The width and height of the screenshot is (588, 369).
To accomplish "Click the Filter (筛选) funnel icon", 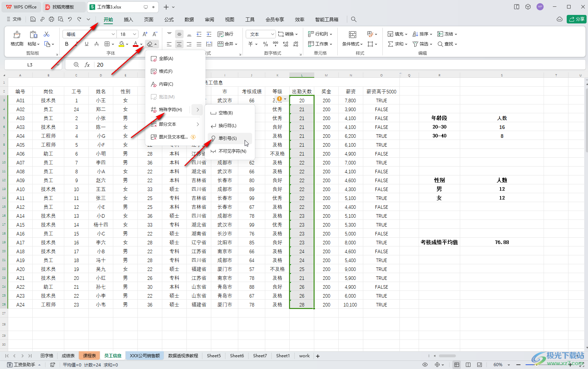I will [x=415, y=44].
